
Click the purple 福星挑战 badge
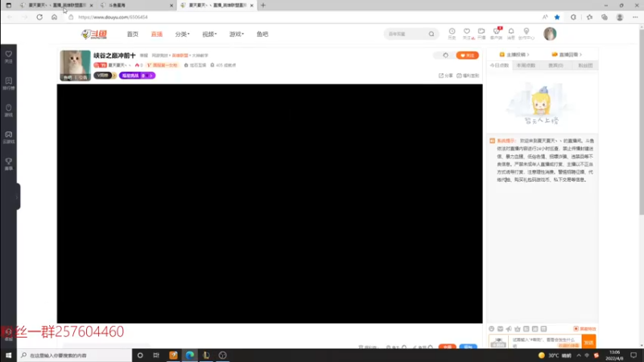click(137, 76)
